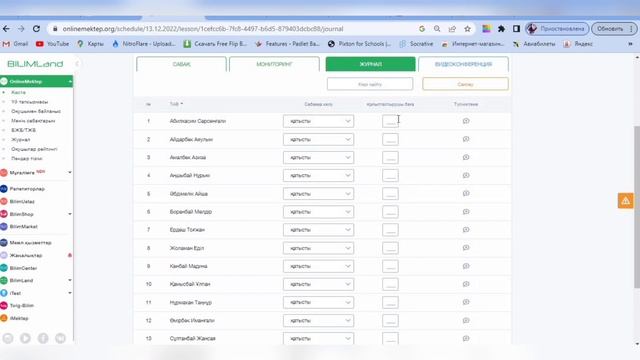The height and width of the screenshot is (360, 640).
Task: Open iMektep in the sidebar
Action: tap(19, 318)
